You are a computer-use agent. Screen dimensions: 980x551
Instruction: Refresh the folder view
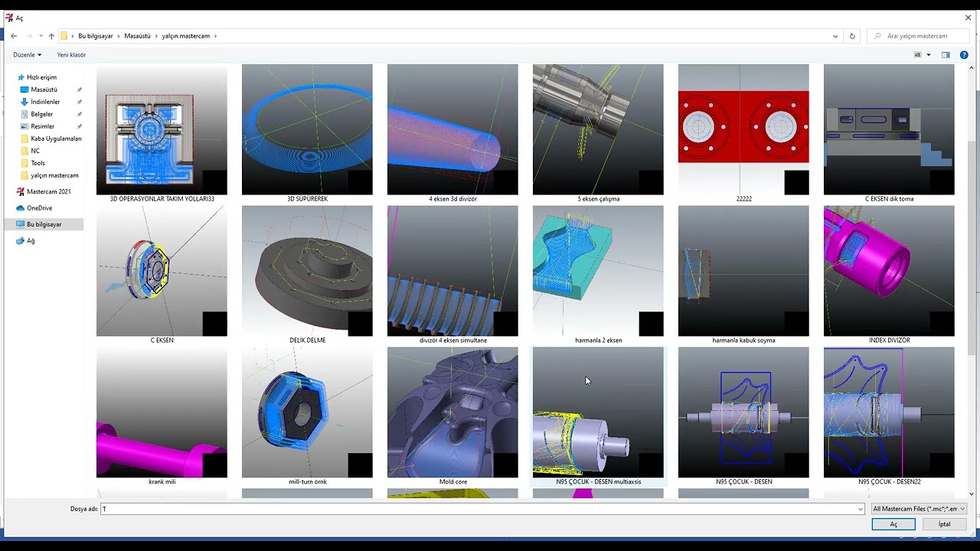[x=852, y=36]
